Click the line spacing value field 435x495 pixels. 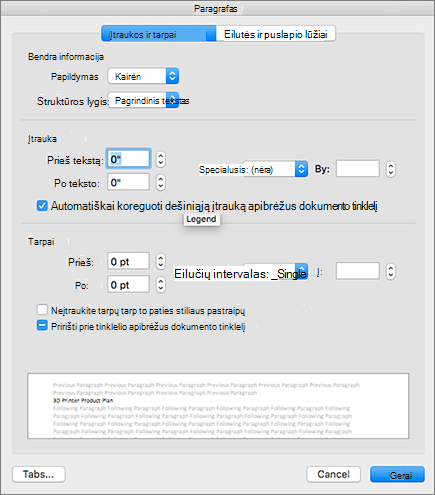click(358, 271)
